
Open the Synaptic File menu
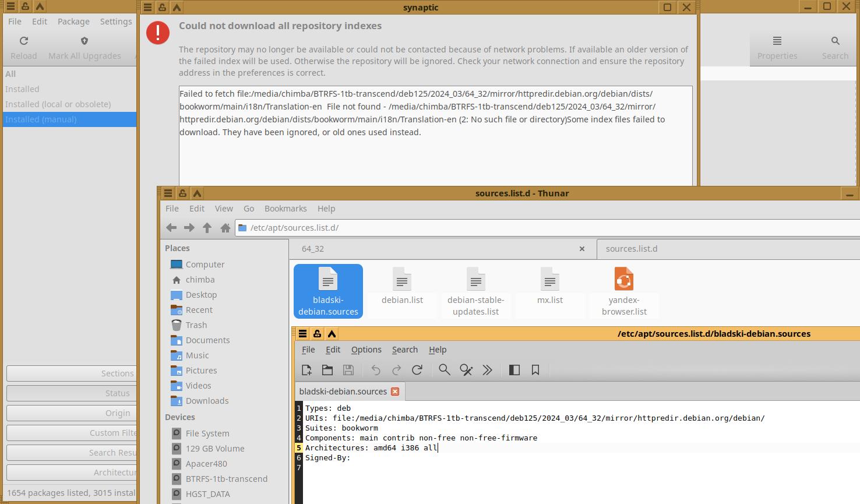point(15,22)
